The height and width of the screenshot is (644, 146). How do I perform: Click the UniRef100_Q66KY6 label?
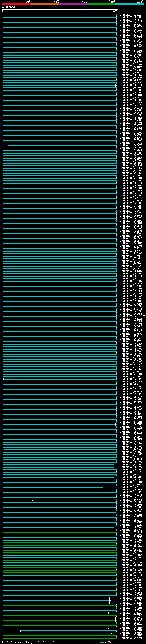coord(131,329)
